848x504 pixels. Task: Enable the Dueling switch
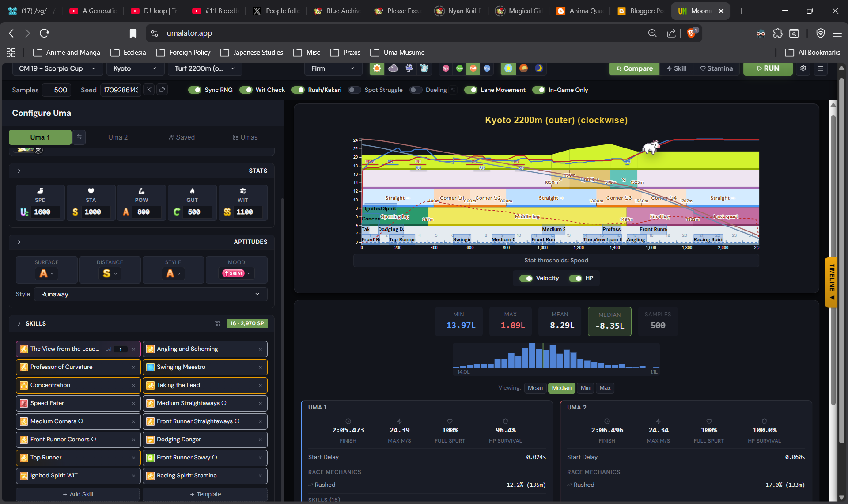(x=416, y=90)
